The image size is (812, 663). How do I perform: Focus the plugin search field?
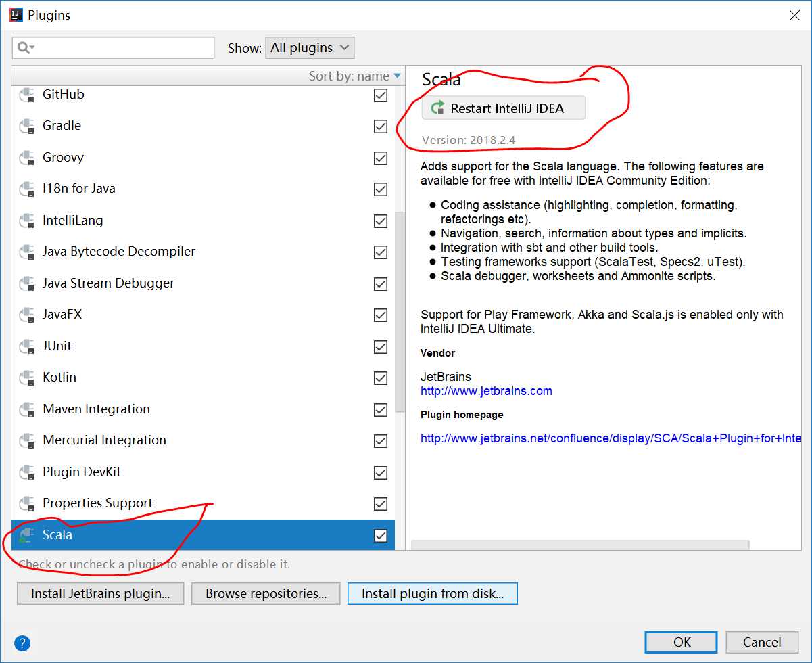pos(114,47)
